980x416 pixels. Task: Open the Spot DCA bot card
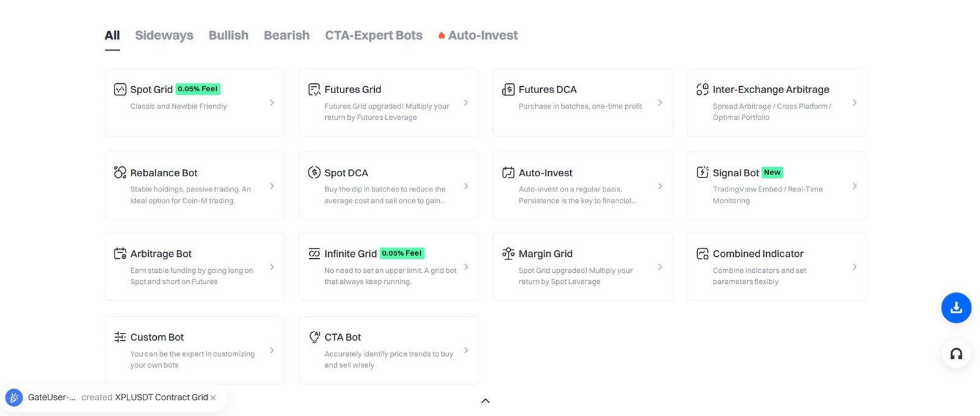point(388,185)
